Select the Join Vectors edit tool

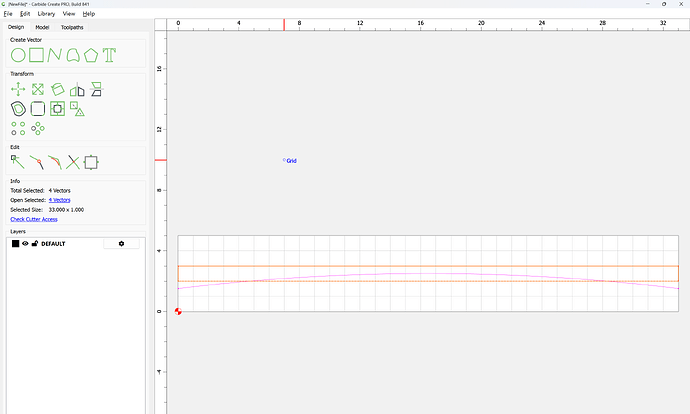coord(55,162)
